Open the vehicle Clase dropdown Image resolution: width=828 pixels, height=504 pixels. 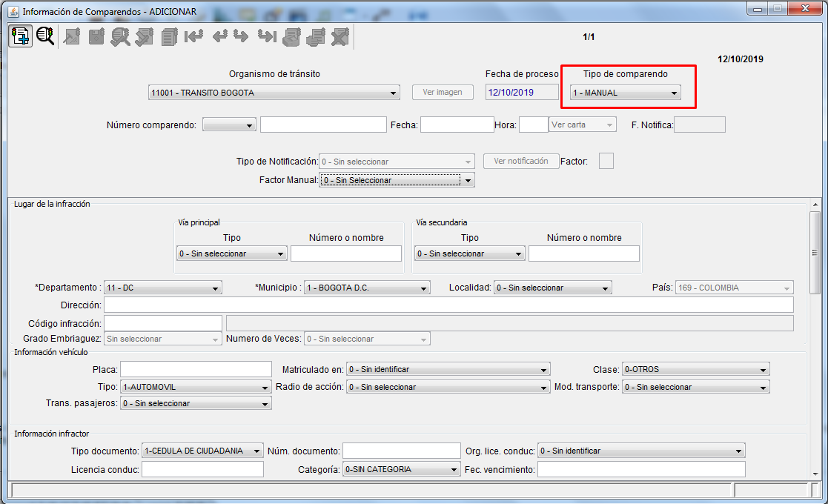point(695,369)
